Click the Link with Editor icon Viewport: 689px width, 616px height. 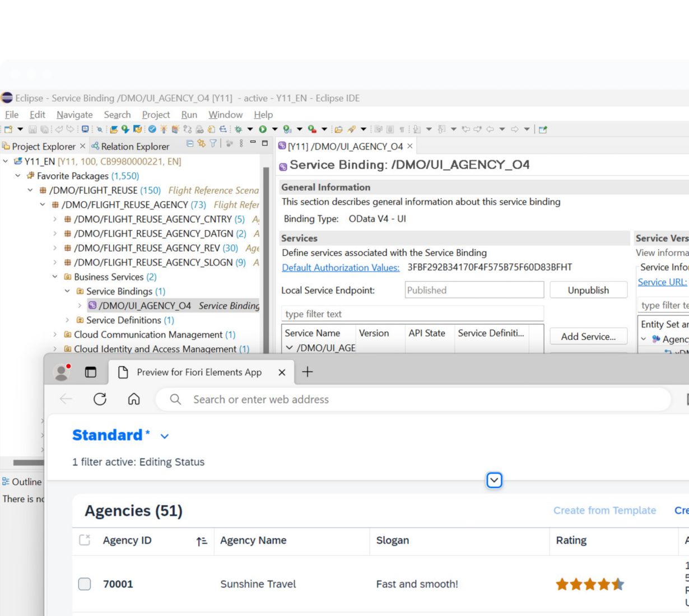point(201,144)
